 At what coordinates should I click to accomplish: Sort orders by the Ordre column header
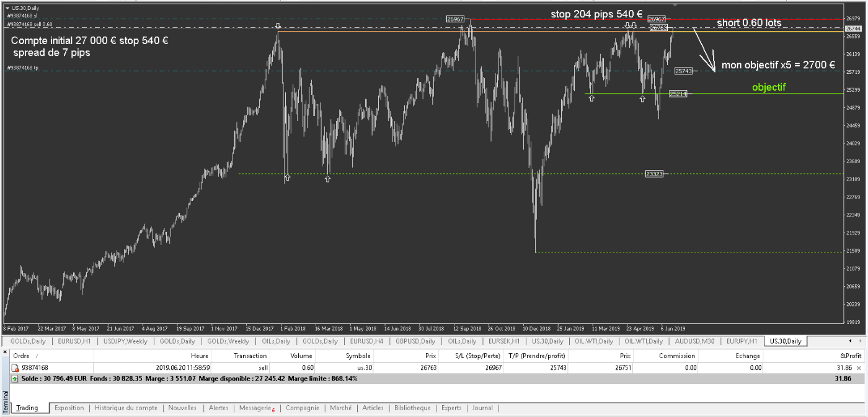click(52, 356)
